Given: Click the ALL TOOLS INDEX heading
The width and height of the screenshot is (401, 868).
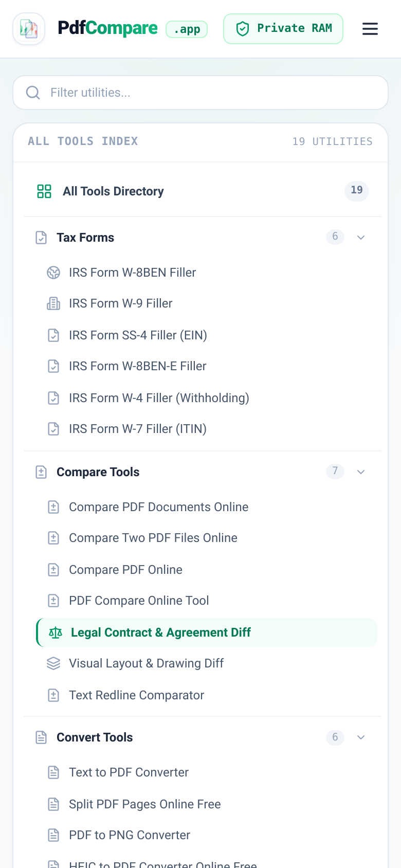Looking at the screenshot, I should click(x=83, y=141).
